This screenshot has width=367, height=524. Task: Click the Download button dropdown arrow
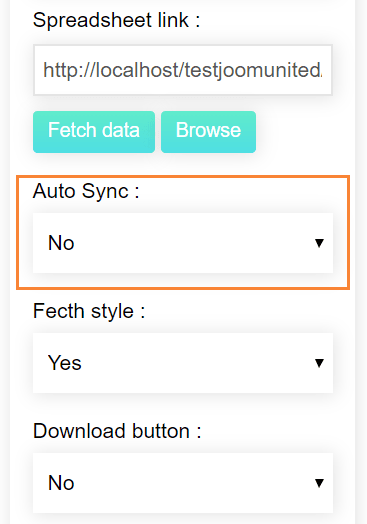pos(320,483)
